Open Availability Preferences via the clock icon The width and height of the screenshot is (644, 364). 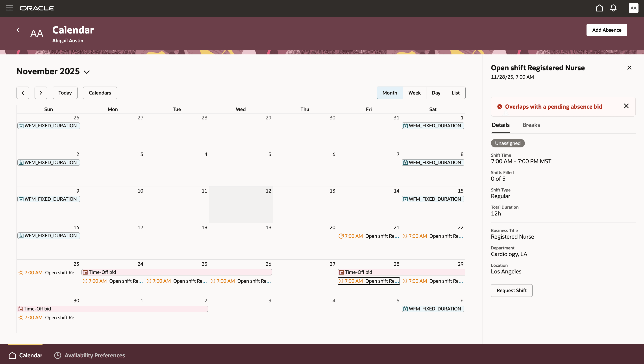58,355
